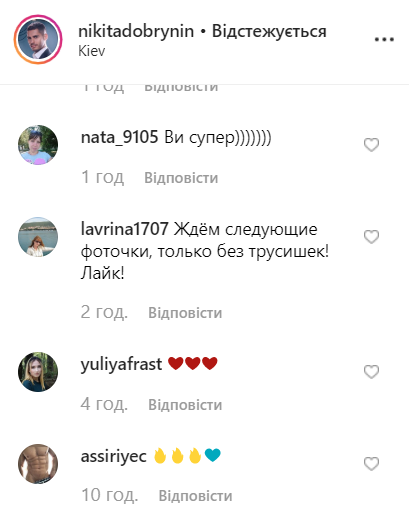Reply to nata_9105 via Відповісти
This screenshot has height=520, width=409.
click(181, 178)
